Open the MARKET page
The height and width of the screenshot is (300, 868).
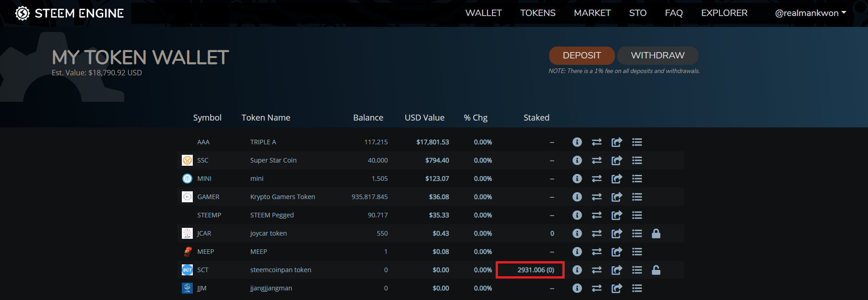click(592, 13)
